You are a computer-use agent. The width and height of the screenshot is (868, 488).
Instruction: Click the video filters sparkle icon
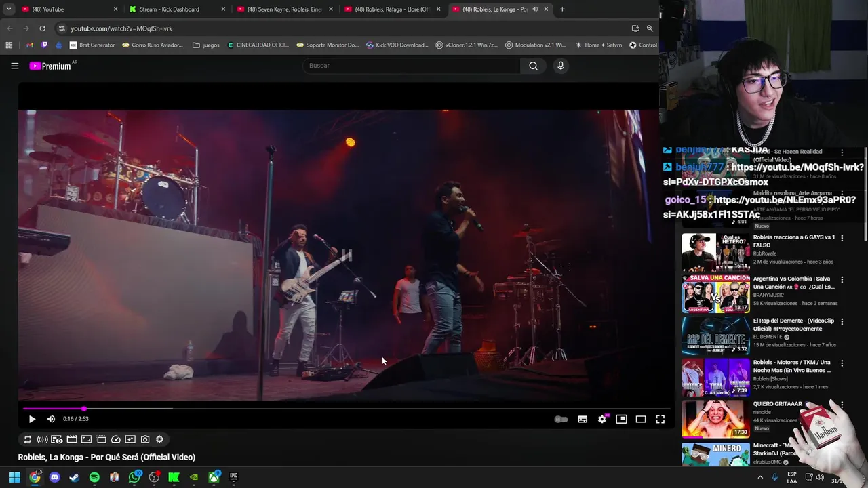[x=130, y=439]
